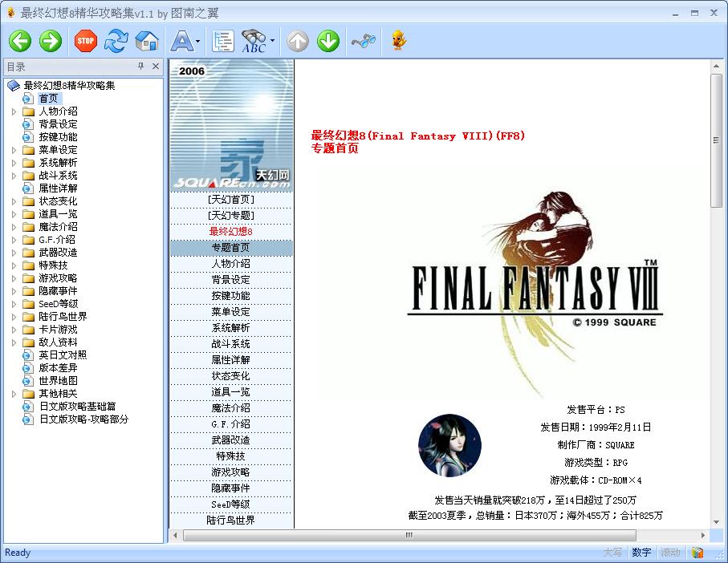728x563 pixels.
Task: Click the G.F.介绍 sidebar link
Action: (231, 423)
